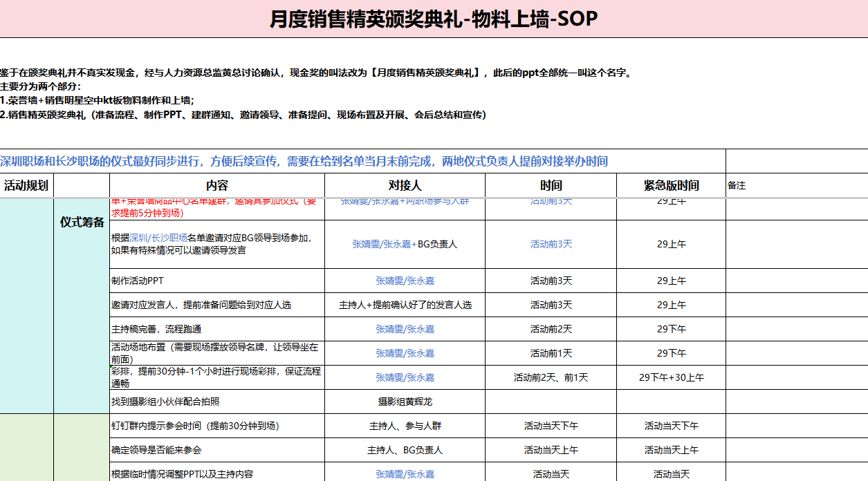This screenshot has height=481, width=868.
Task: Select the 紧急版时间 header cell
Action: (671, 185)
